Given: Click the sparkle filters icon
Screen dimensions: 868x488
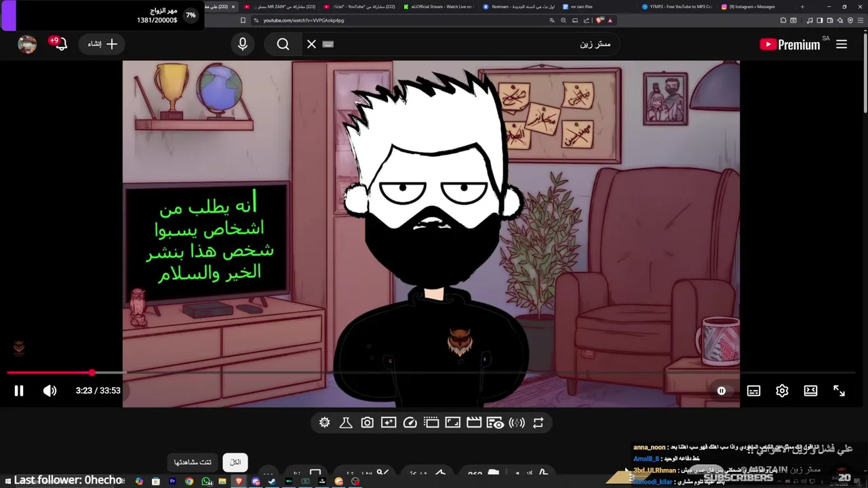Looking at the screenshot, I should pyautogui.click(x=389, y=422).
